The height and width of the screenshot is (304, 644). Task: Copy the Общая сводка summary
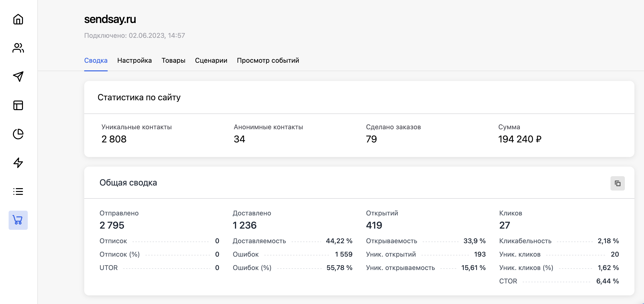(x=617, y=183)
